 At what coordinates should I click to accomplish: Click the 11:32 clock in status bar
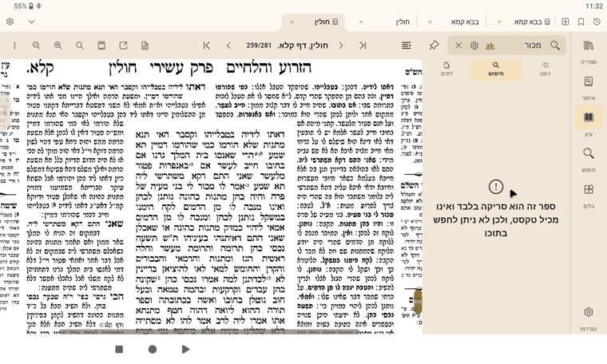[594, 6]
